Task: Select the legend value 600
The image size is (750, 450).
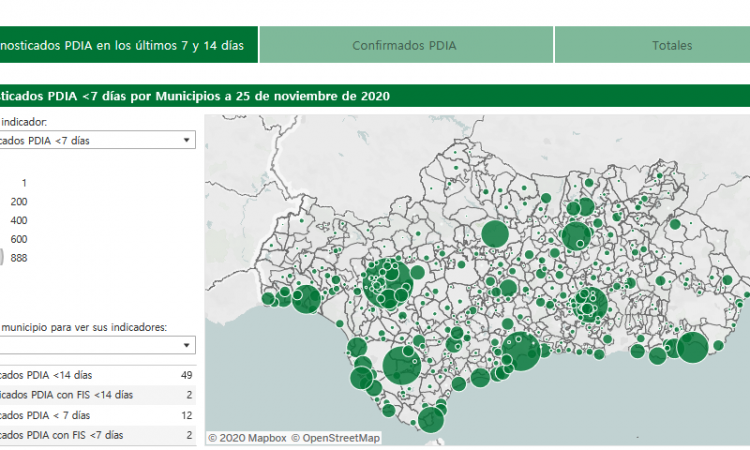Action: (x=18, y=239)
